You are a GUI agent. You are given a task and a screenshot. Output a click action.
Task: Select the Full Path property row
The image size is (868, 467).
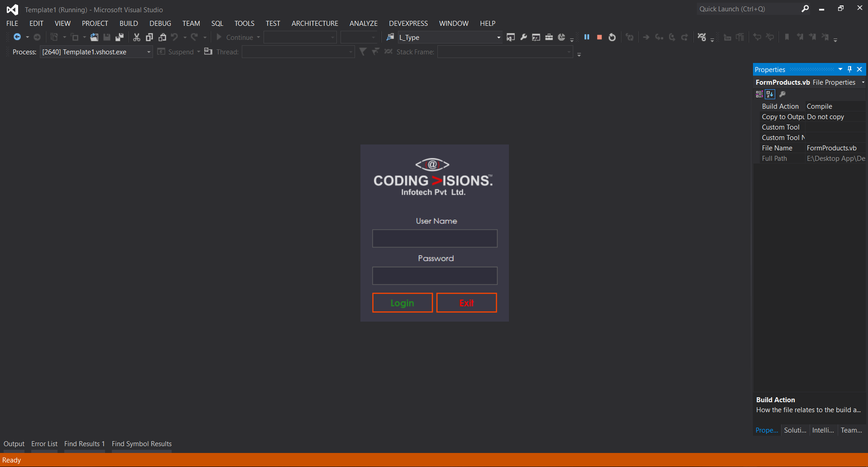tap(810, 159)
